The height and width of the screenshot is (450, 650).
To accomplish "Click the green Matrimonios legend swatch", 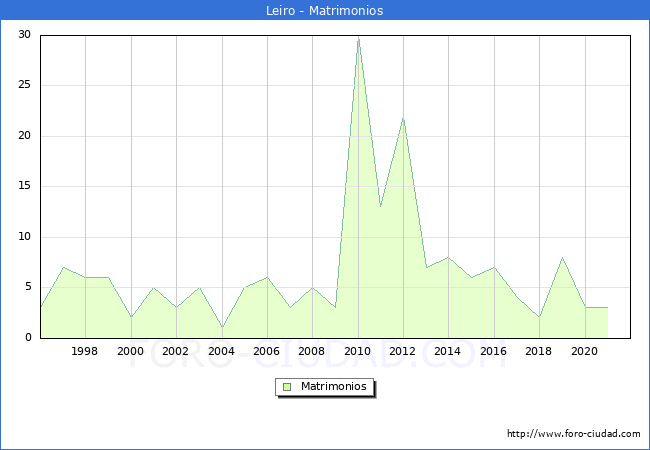I will click(x=287, y=387).
